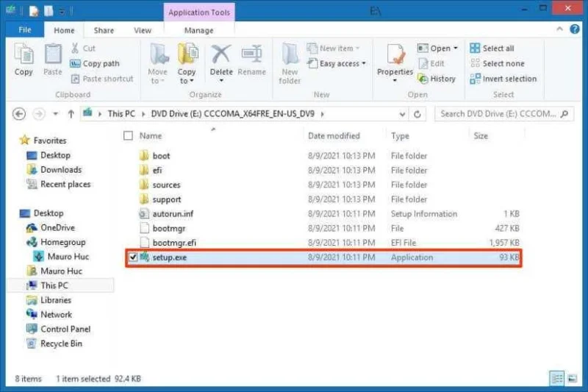Switch to the Manage ribbon tab
The height and width of the screenshot is (392, 588).
point(198,30)
